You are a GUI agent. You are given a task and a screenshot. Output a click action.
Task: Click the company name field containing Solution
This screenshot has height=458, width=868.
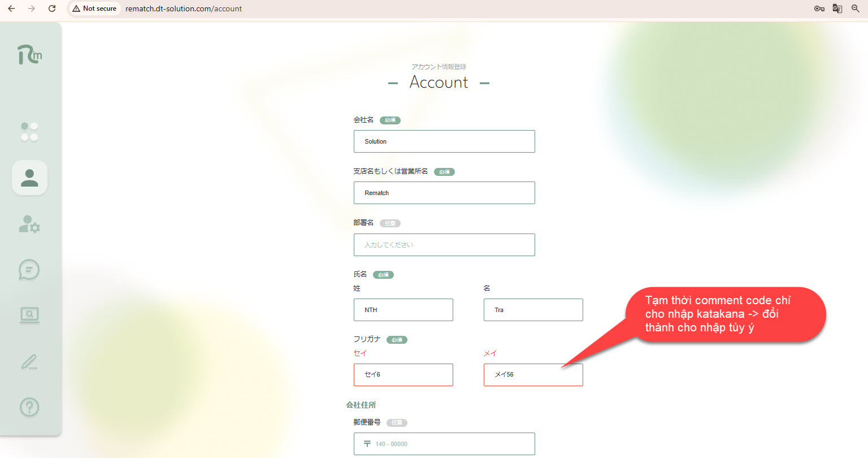coord(444,141)
